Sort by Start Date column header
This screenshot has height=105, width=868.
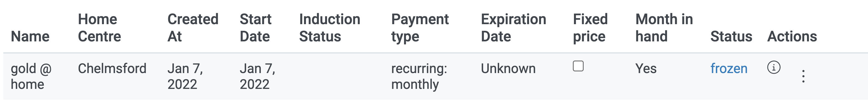[256, 28]
